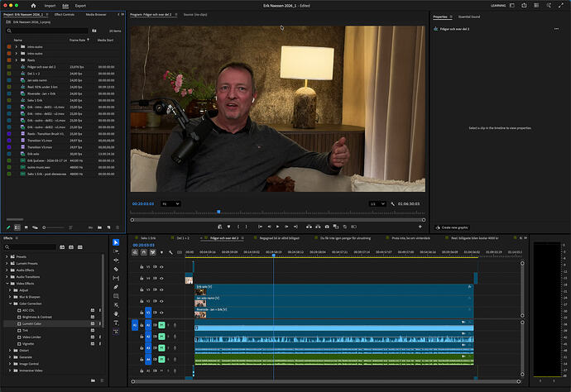Viewport: 571px width, 392px height.
Task: Click the Lift button in Program monitor
Action: [309, 227]
